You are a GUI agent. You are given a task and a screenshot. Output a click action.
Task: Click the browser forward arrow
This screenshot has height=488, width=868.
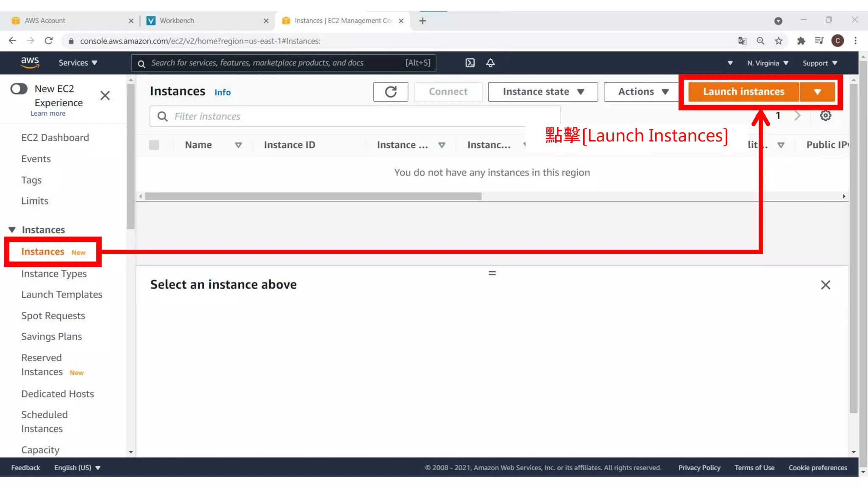[x=31, y=41]
